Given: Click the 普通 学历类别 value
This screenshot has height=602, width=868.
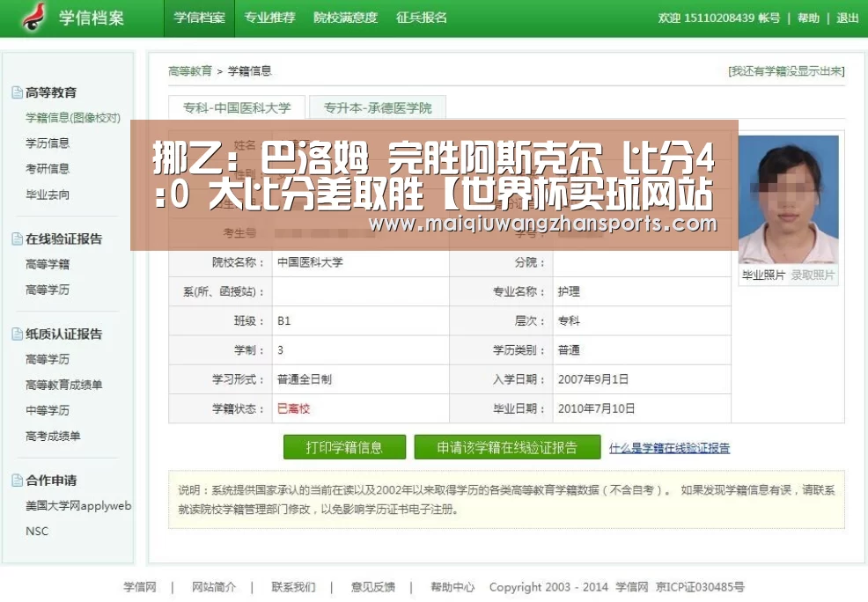Looking at the screenshot, I should (x=569, y=350).
